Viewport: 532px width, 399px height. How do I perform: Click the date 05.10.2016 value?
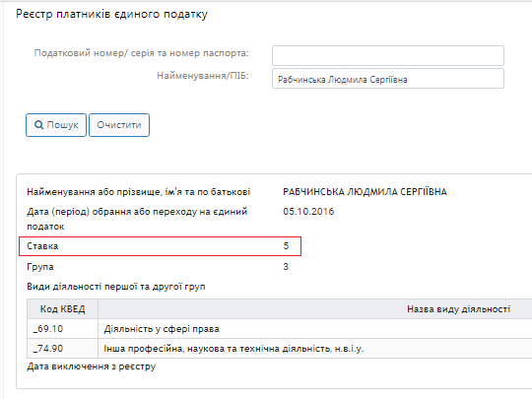308,212
